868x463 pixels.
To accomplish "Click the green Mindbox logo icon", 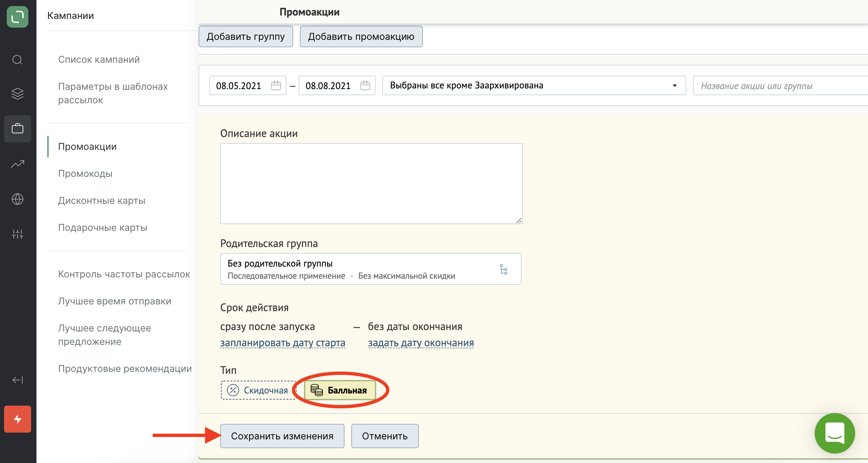I will (18, 17).
